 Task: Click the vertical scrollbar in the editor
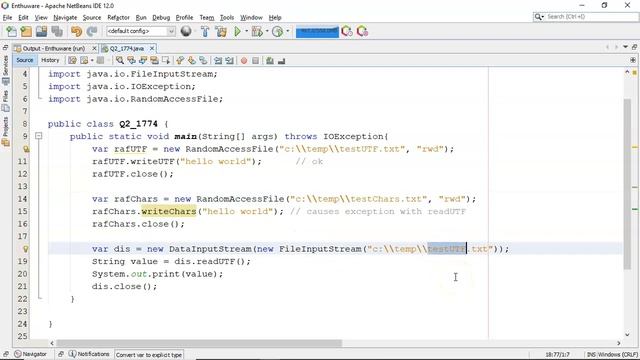[627, 184]
